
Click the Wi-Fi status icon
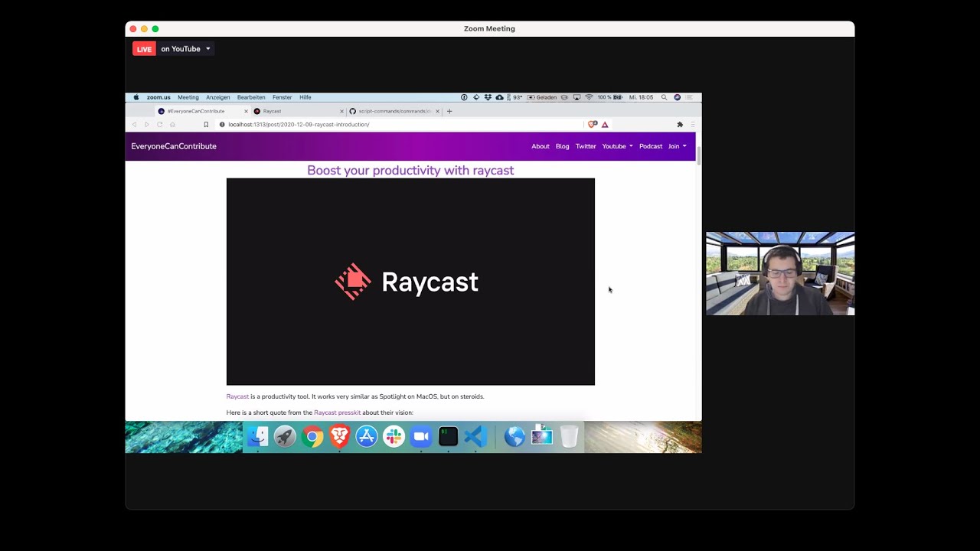pyautogui.click(x=589, y=97)
